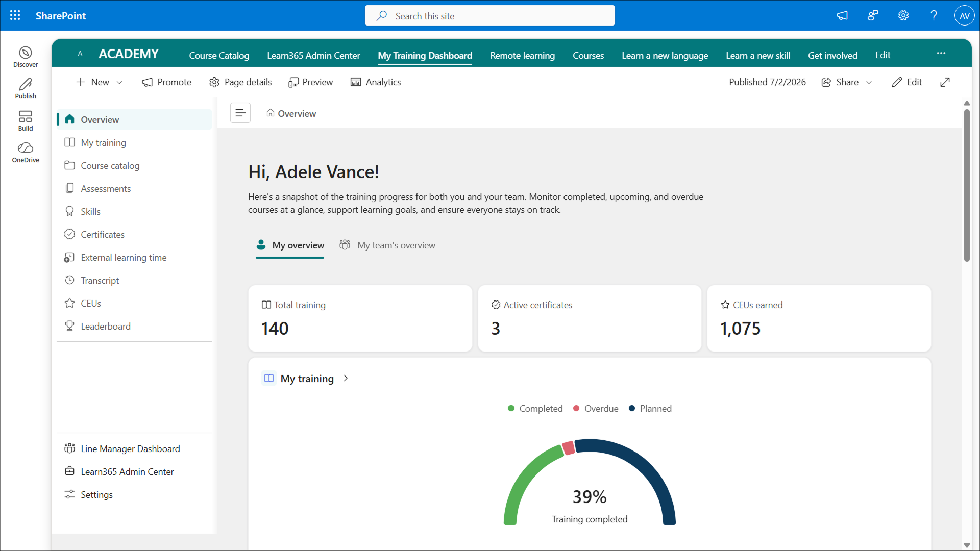
Task: Open Certificates in the sidebar
Action: tap(134, 234)
